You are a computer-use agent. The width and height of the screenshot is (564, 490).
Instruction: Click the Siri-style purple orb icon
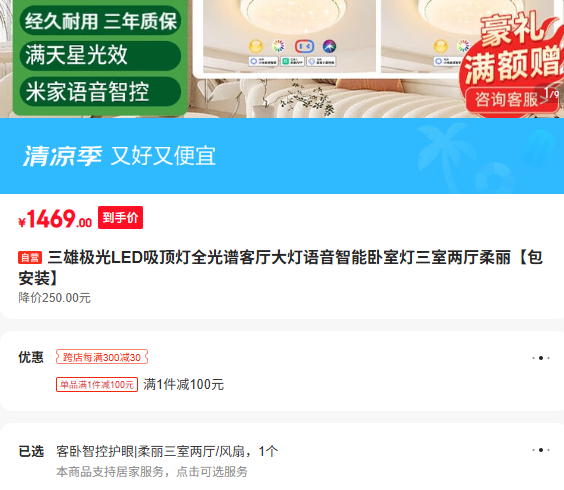pyautogui.click(x=329, y=46)
